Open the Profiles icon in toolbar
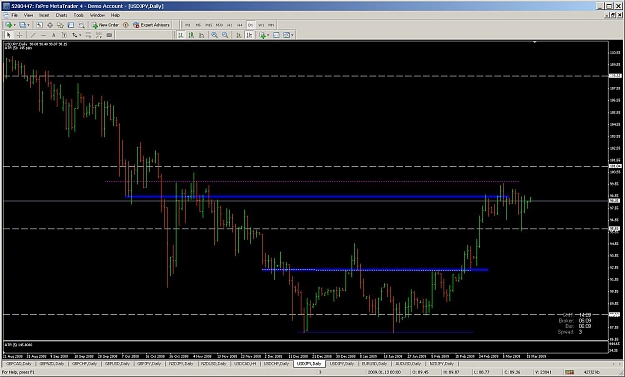625x377 pixels. click(22, 25)
